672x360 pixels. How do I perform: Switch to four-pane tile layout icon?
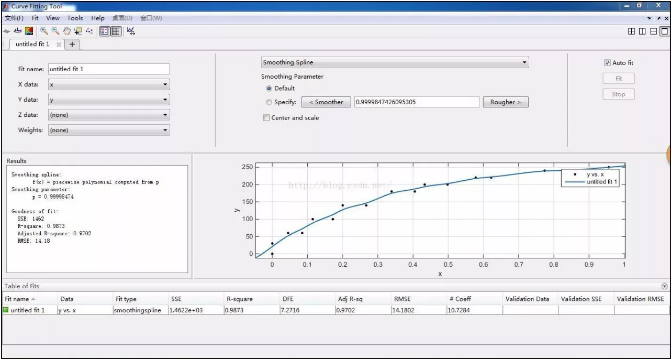click(631, 31)
